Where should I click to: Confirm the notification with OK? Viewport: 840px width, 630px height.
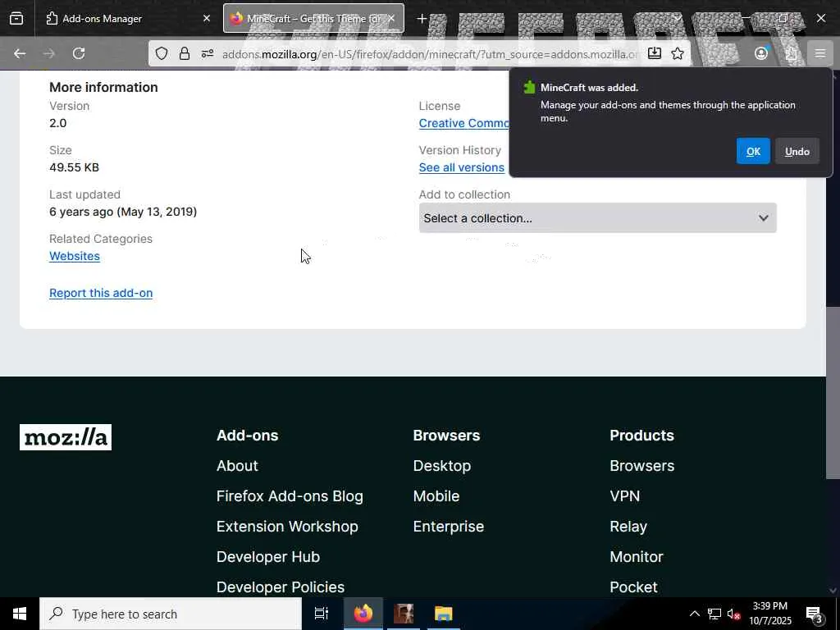(x=753, y=151)
